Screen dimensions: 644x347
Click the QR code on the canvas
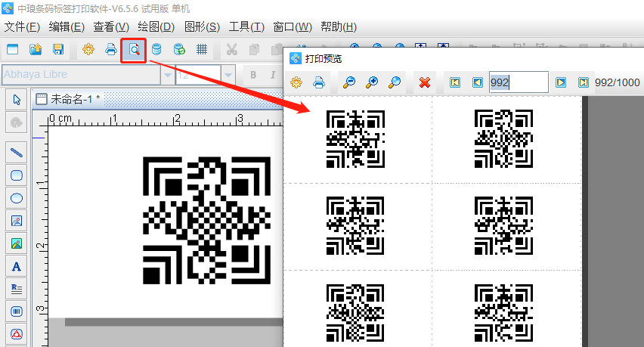206,220
